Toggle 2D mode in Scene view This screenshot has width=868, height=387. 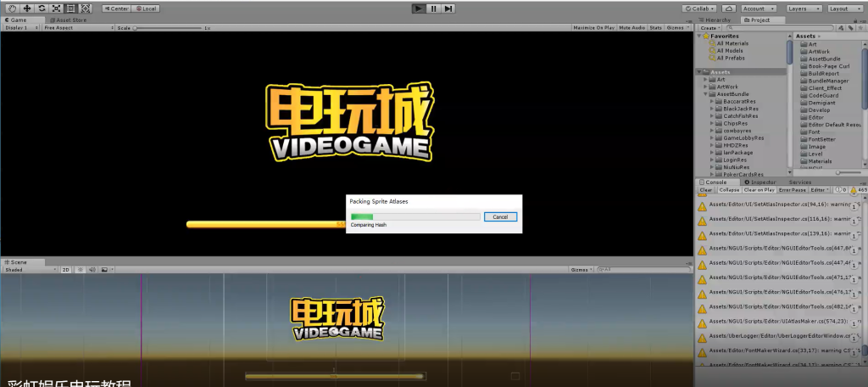point(65,269)
